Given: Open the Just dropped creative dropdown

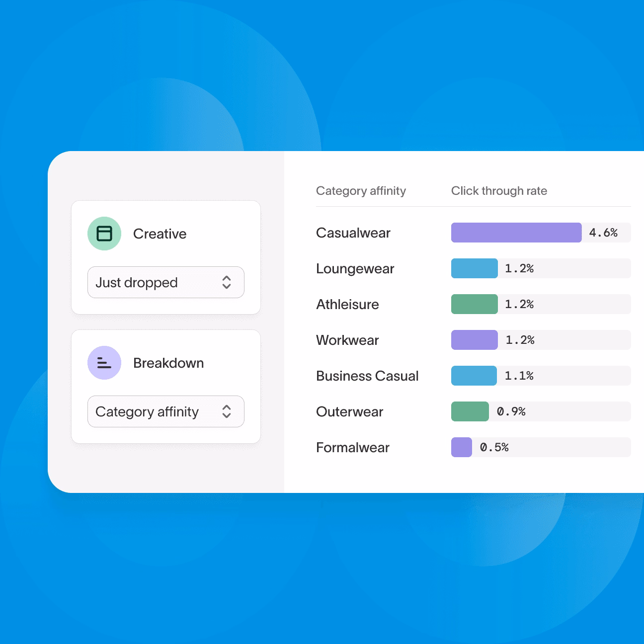Looking at the screenshot, I should point(165,282).
